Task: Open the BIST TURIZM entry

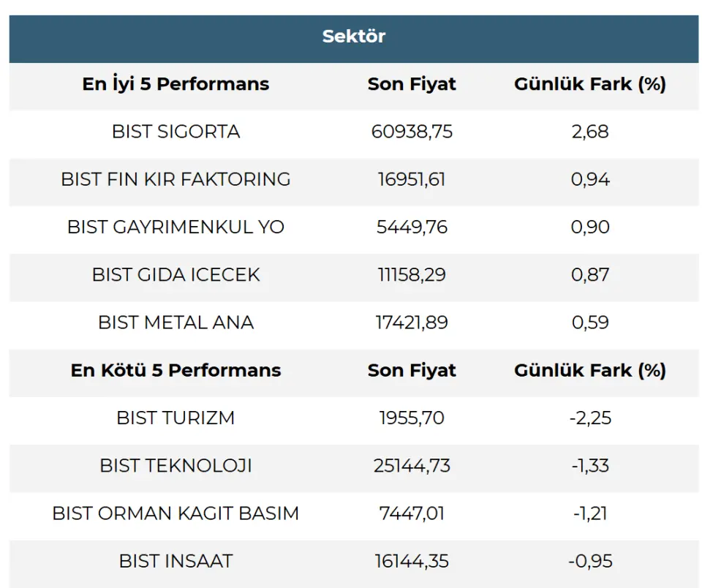Action: (x=175, y=418)
